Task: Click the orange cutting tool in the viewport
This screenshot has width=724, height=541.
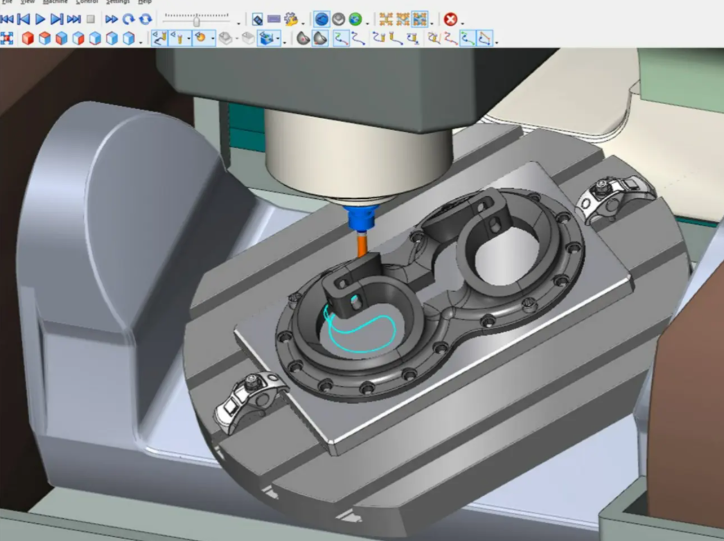Action: (x=362, y=244)
